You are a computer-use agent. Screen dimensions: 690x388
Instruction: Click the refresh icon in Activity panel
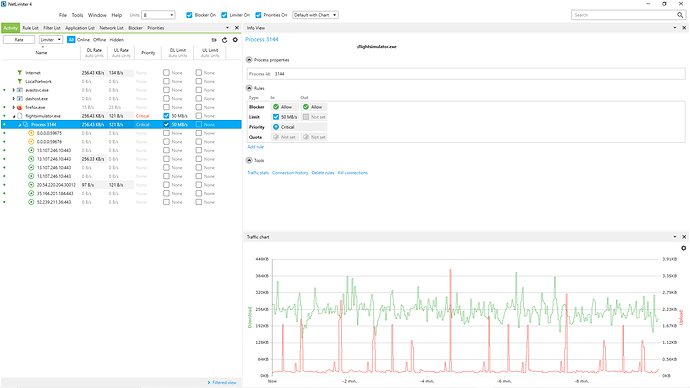pos(224,40)
